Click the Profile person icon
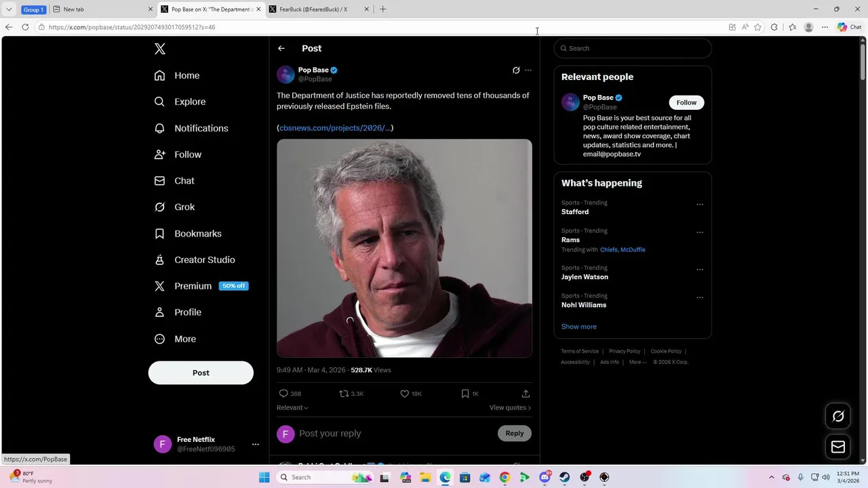The image size is (868, 488). (159, 312)
